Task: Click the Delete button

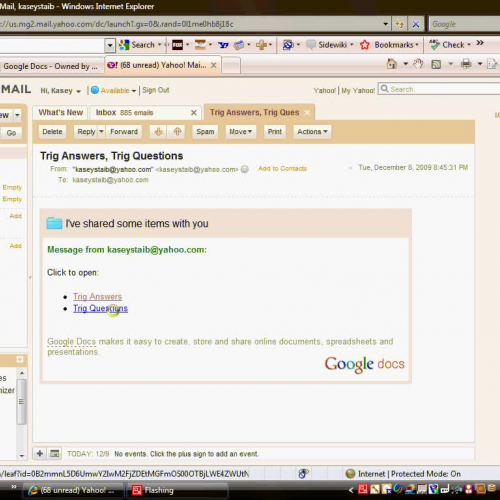Action: click(x=52, y=132)
